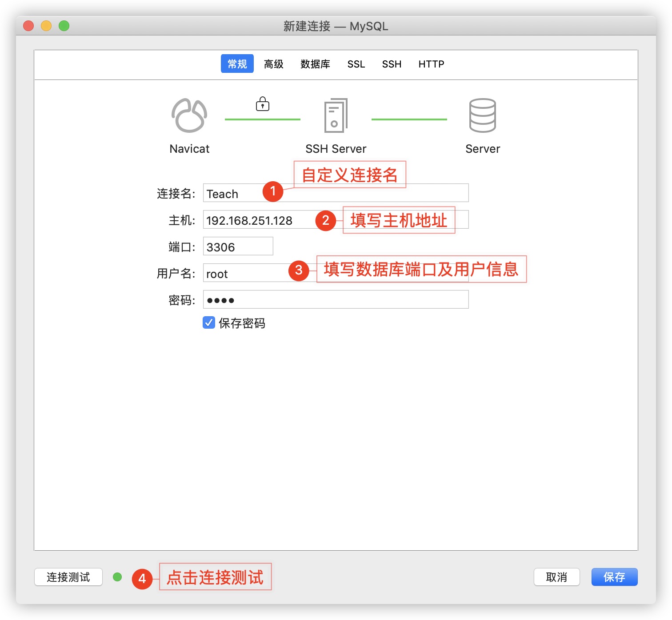Click the 用户名: label
The image size is (672, 620).
tap(176, 274)
